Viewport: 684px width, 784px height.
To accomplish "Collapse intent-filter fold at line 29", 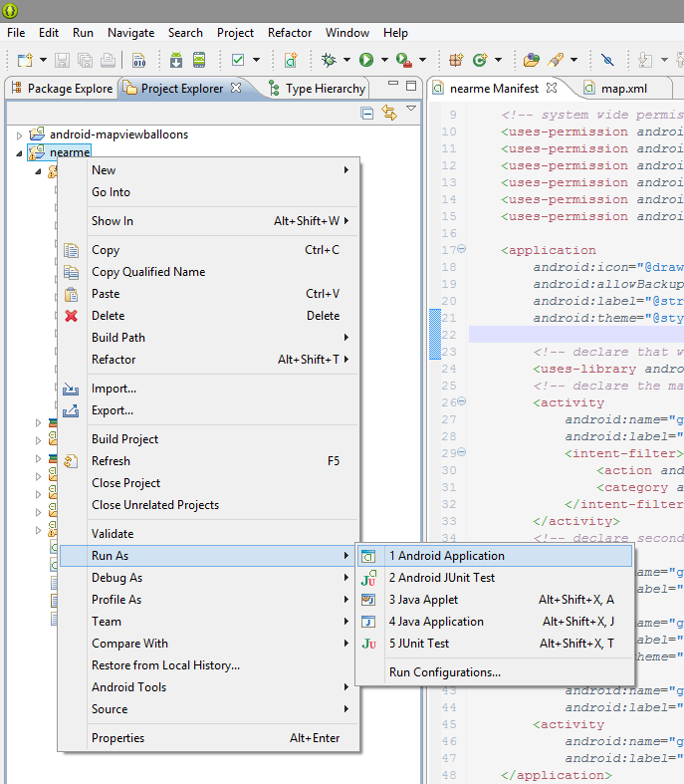I will [x=462, y=452].
